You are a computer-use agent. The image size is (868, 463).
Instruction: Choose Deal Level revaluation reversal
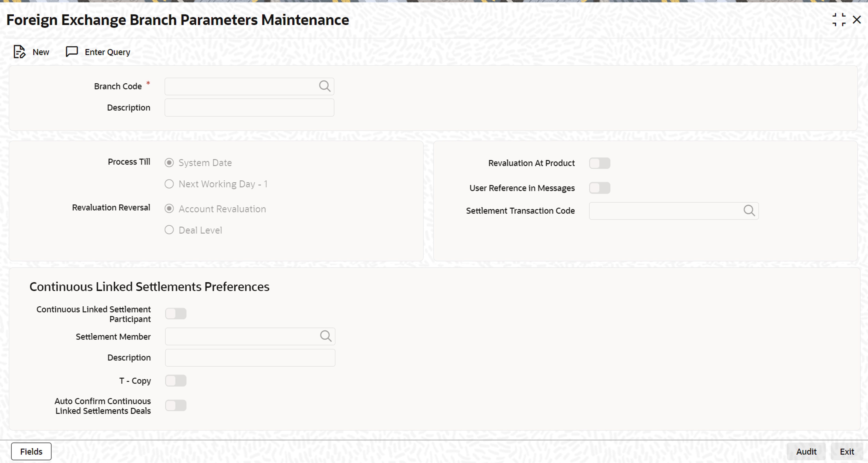point(169,230)
